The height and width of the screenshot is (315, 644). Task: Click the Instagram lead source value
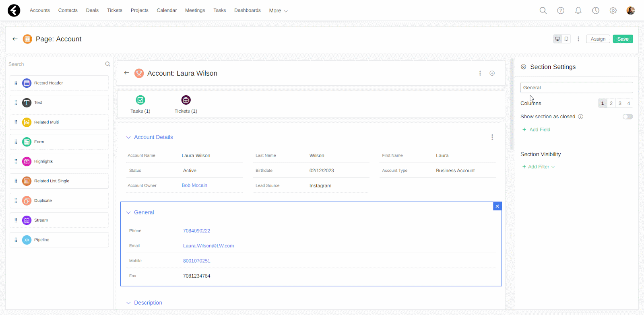pos(320,185)
